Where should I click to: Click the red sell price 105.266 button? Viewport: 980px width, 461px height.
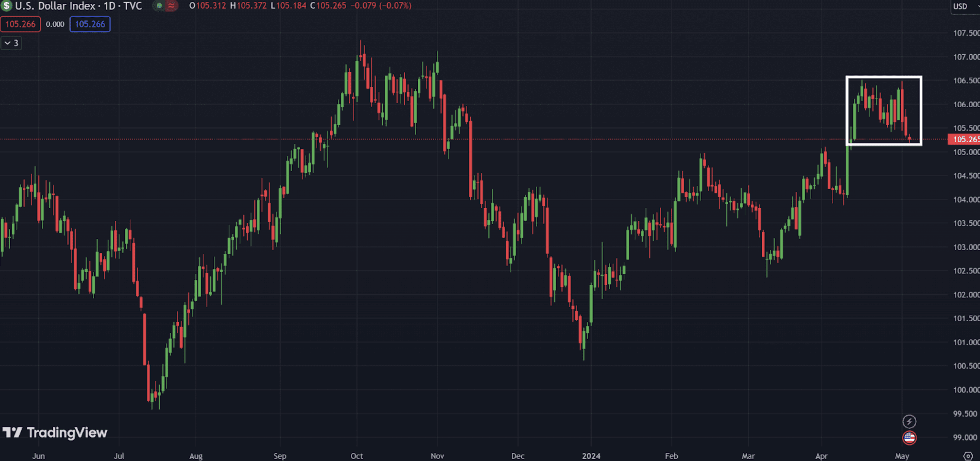click(x=20, y=24)
